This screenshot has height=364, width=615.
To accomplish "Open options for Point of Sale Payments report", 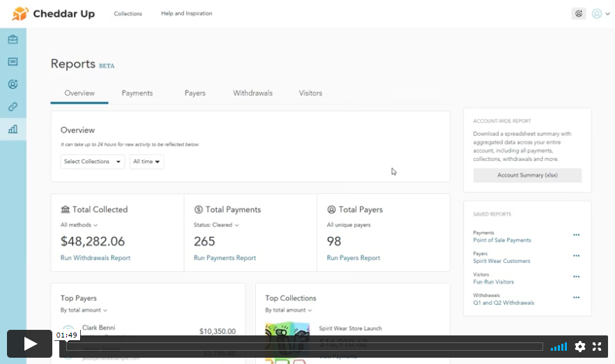I will 576,236.
